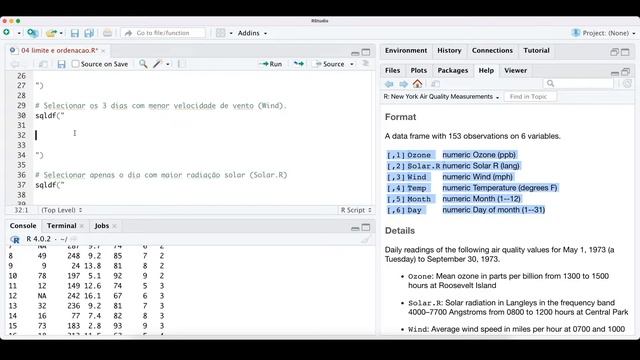This screenshot has height=360, width=640.
Task: Click the Print icon in main toolbar
Action: pyautogui.click(x=107, y=33)
